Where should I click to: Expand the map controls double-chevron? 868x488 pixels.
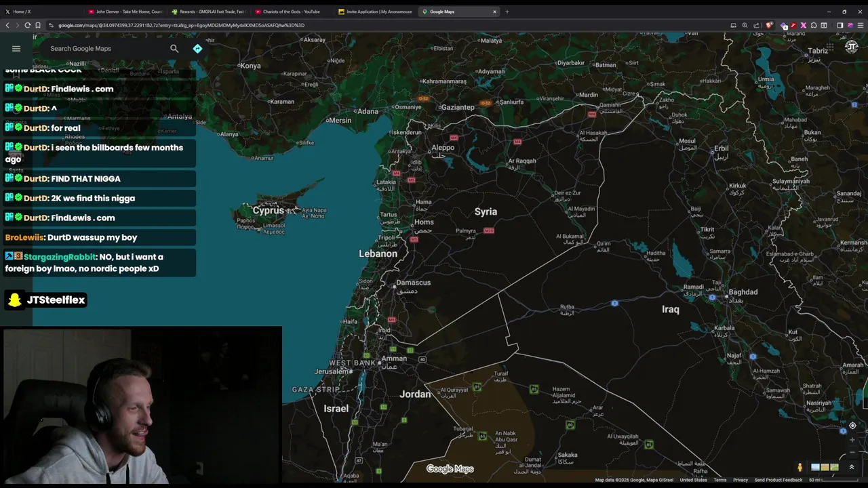coord(852,467)
